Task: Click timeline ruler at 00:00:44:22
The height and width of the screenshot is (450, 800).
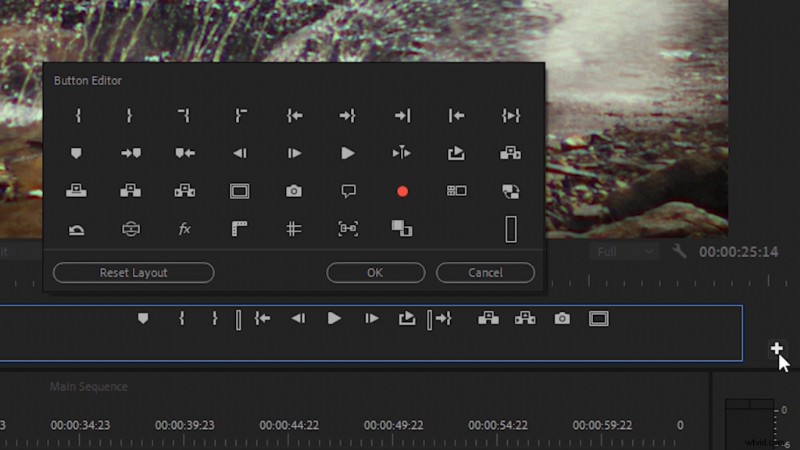Action: point(289,425)
